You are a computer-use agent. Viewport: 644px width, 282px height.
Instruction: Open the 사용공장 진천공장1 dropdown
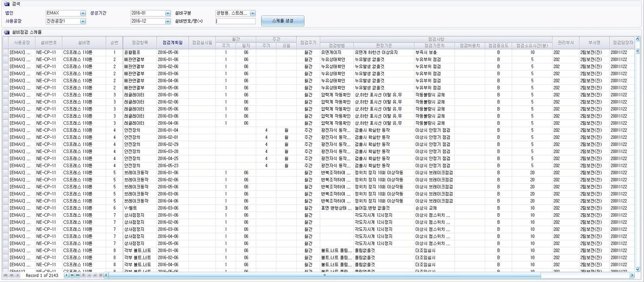pyautogui.click(x=83, y=21)
